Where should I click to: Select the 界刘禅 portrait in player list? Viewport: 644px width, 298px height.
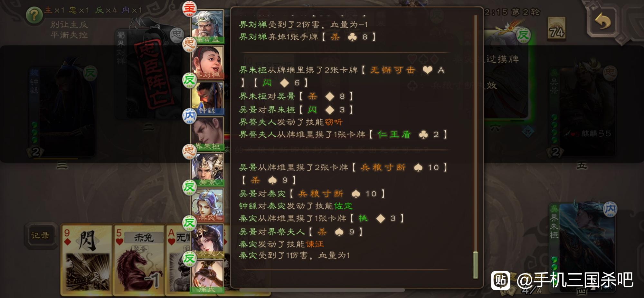(x=208, y=62)
